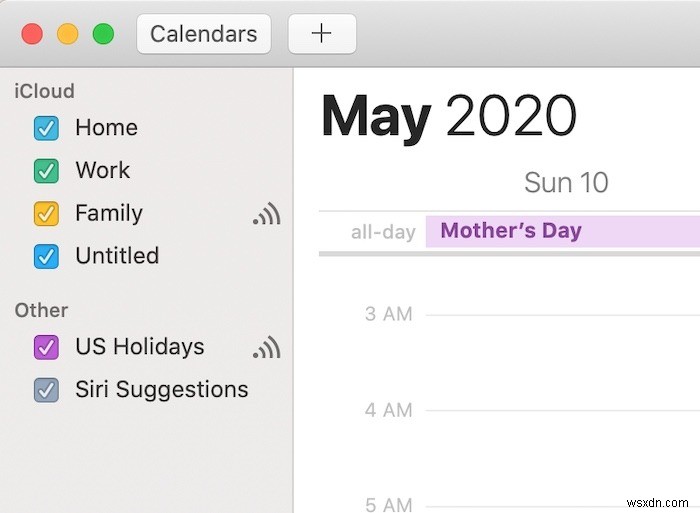Hide the Untitled calendar via its checkbox
700x513 pixels.
point(46,257)
